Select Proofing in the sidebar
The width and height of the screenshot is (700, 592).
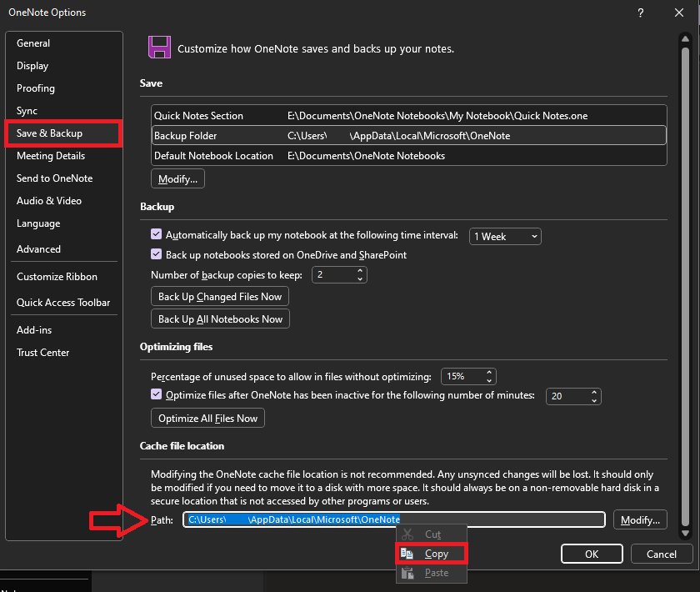coord(35,88)
